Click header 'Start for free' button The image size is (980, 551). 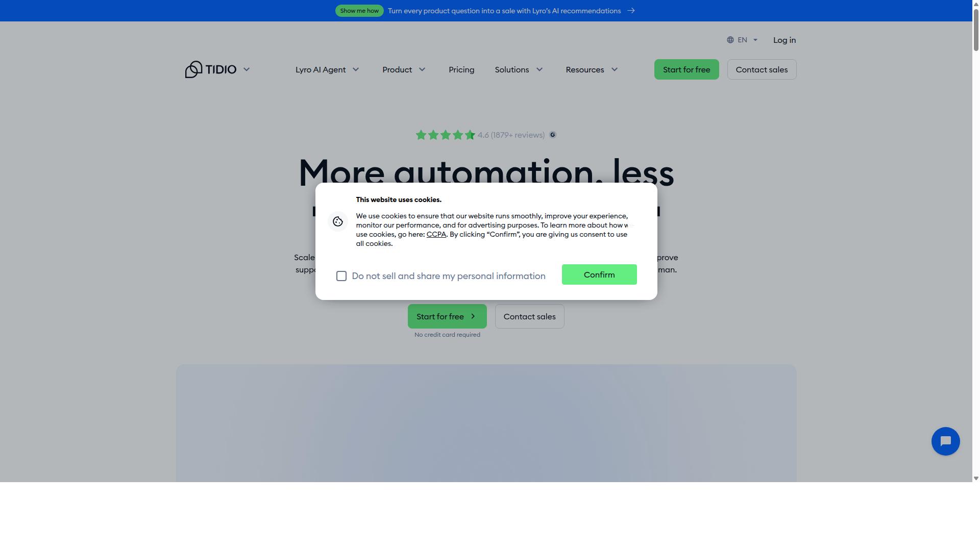click(x=687, y=69)
